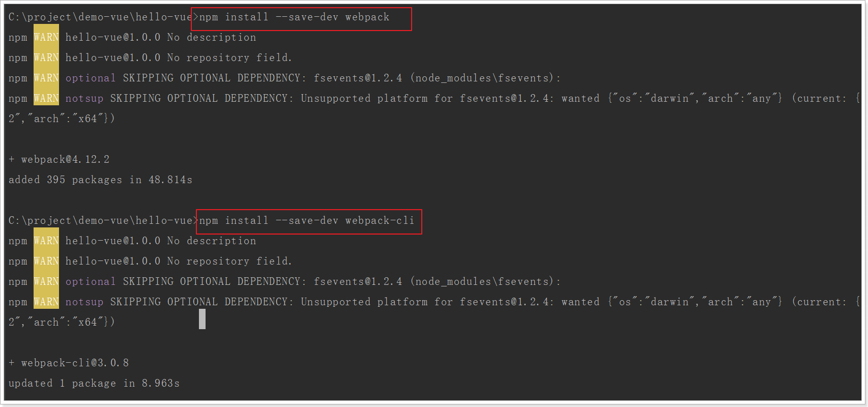Click the '+ webpack@4.12.2' line

coord(59,160)
